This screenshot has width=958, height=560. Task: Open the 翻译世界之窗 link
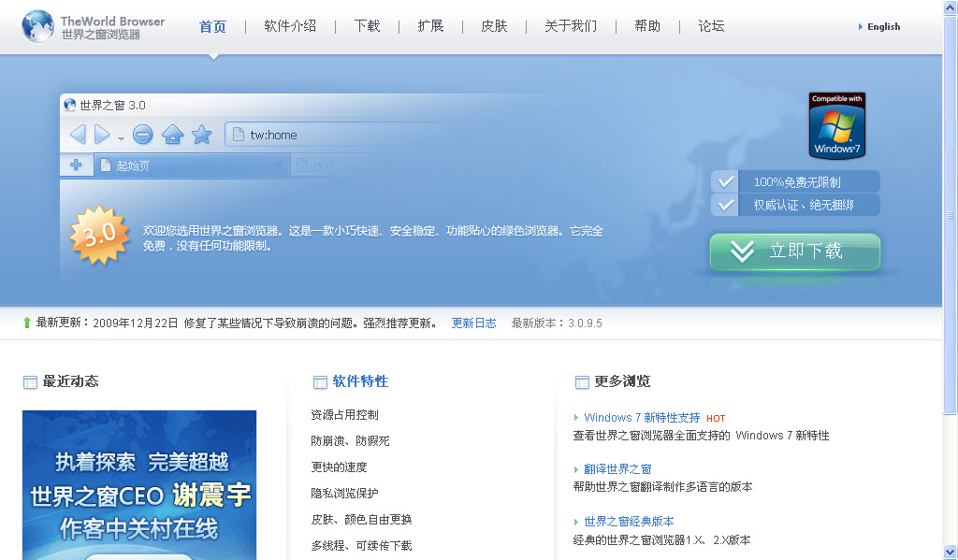click(617, 469)
